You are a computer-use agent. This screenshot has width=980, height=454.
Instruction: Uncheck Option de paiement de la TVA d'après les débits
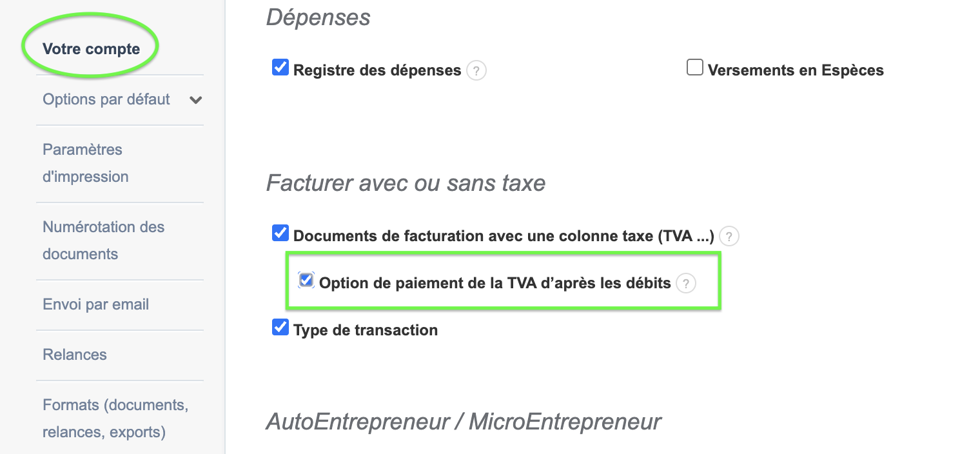(306, 280)
